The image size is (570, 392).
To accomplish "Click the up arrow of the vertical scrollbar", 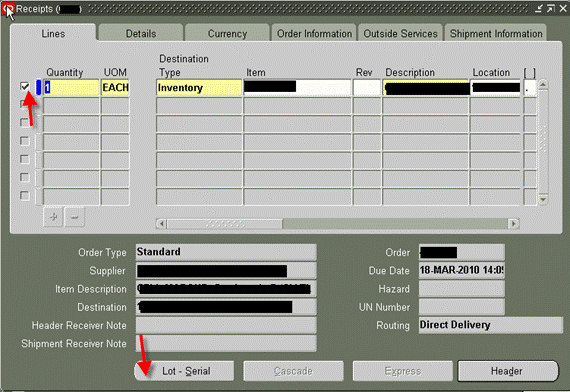I will (x=543, y=84).
